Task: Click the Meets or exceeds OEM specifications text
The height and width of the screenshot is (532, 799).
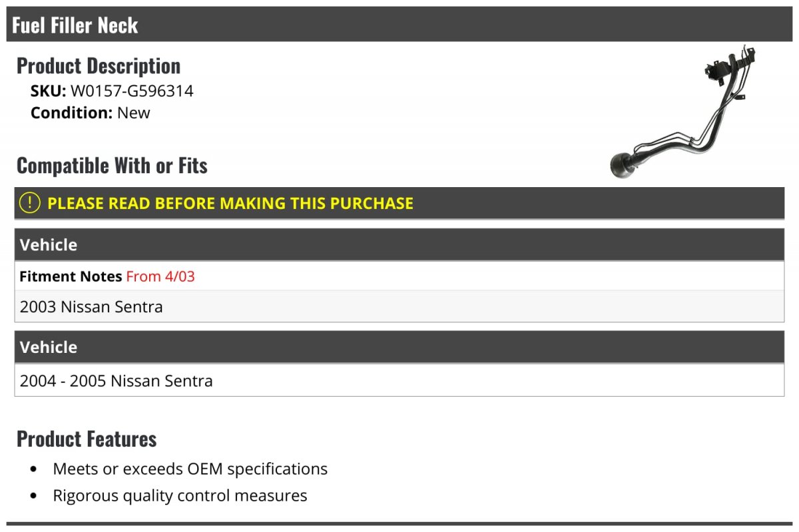Action: 190,469
